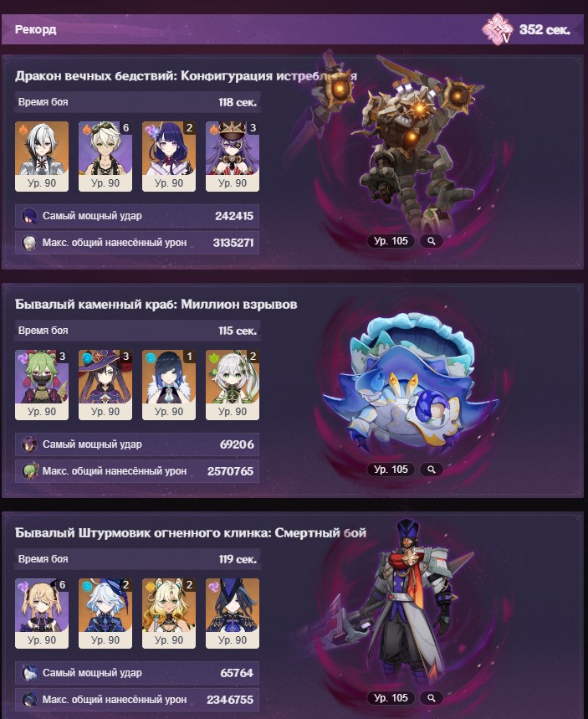The image size is (588, 719).
Task: Click the avatar icon beside the 65764 strongest hit
Action: (29, 673)
